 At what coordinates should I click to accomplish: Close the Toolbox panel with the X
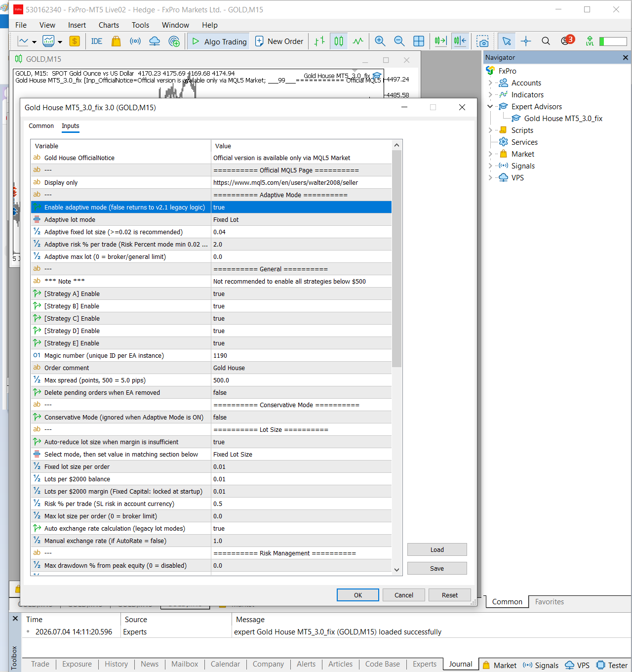click(x=15, y=619)
